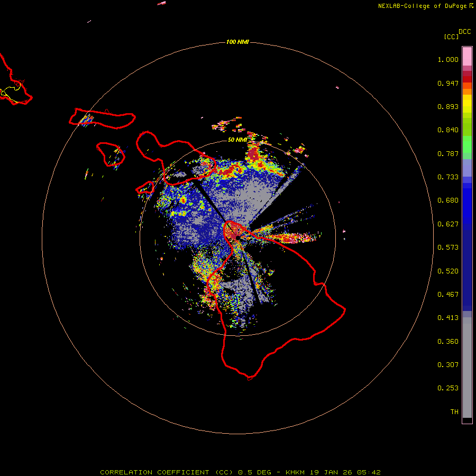Select the 0.733 scale value
Image resolution: width=476 pixels, height=476 pixels.
(x=448, y=177)
